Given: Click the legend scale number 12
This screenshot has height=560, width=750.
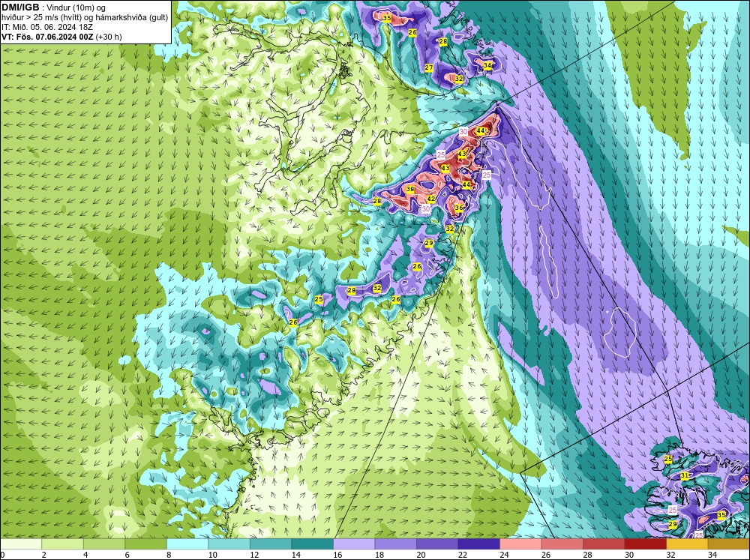Looking at the screenshot, I should coord(254,555).
